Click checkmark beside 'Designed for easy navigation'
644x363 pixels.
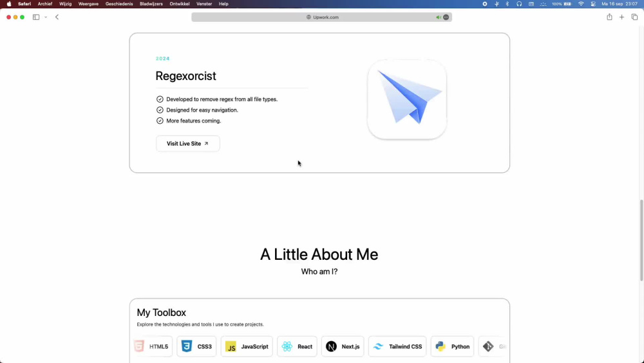[x=160, y=110]
